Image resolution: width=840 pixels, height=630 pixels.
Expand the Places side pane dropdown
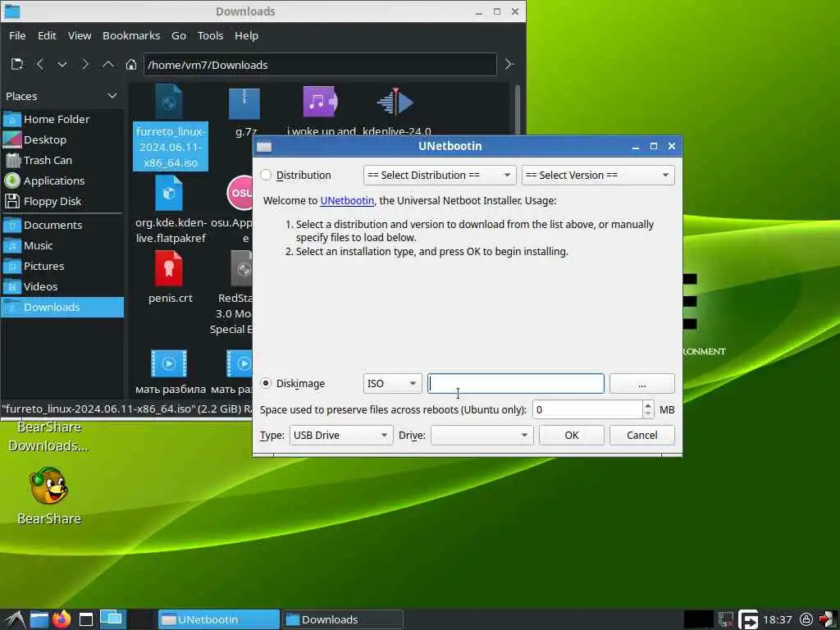pos(112,96)
